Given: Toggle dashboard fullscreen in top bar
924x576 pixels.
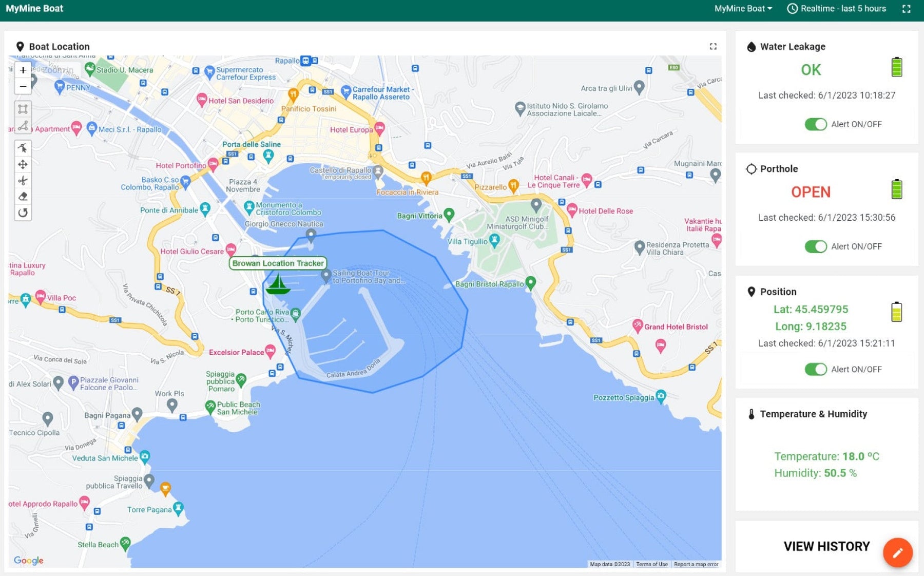Looking at the screenshot, I should [907, 9].
